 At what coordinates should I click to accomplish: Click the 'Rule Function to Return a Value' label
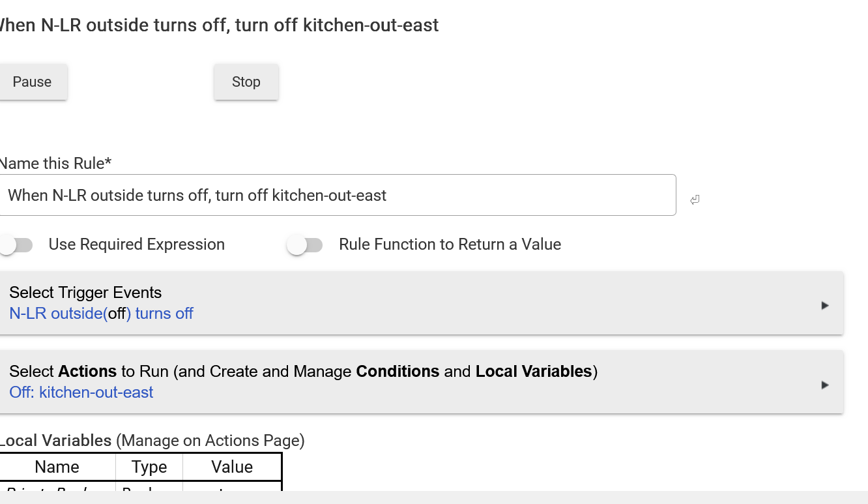(x=450, y=245)
